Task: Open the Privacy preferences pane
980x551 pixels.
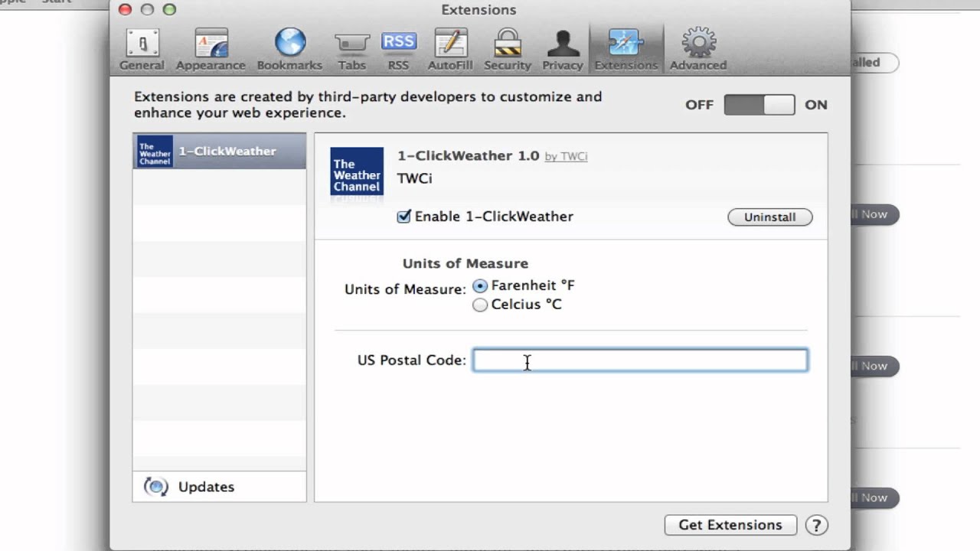Action: coord(563,50)
